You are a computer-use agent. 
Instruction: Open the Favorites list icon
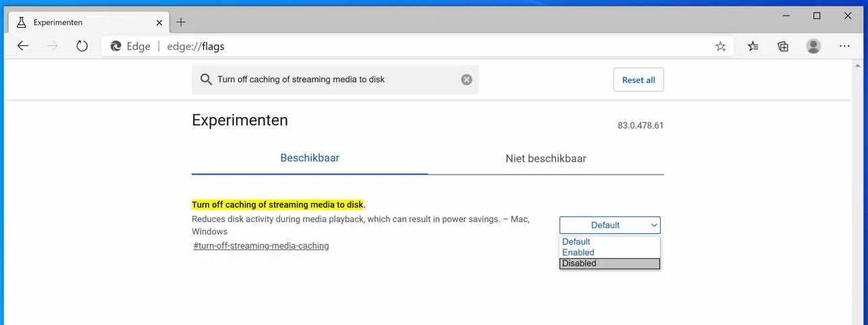pyautogui.click(x=753, y=47)
